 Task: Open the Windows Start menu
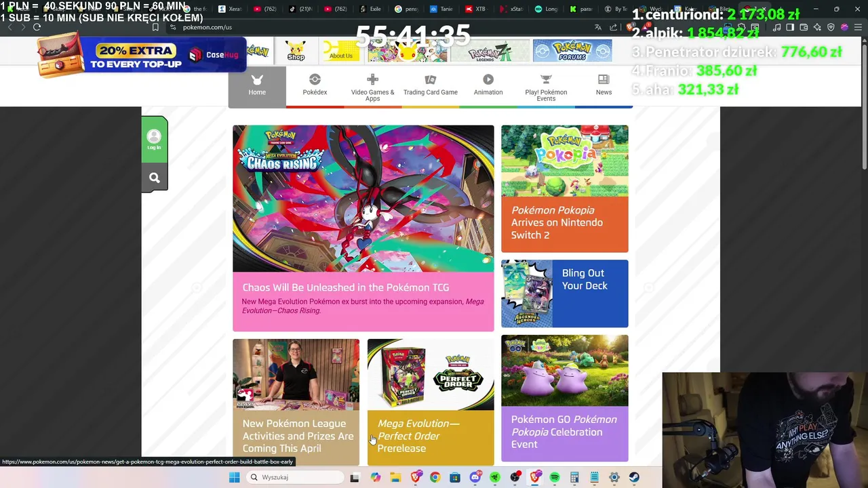pyautogui.click(x=234, y=477)
